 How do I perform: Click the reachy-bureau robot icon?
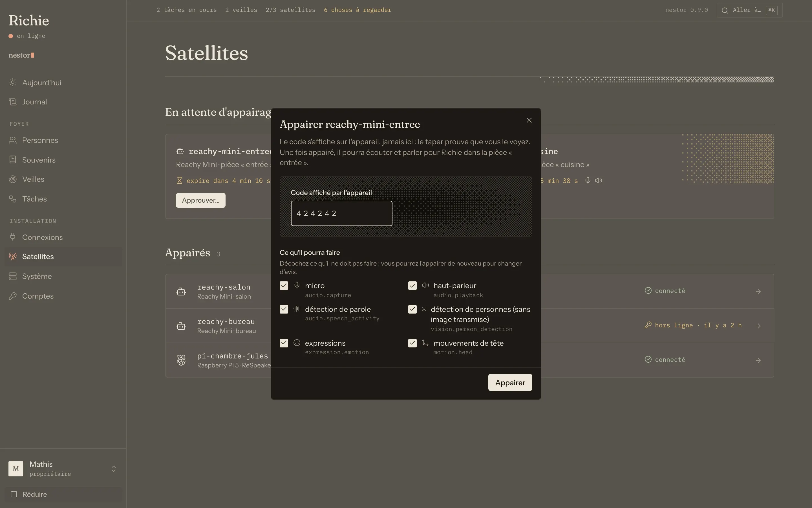[x=181, y=326]
